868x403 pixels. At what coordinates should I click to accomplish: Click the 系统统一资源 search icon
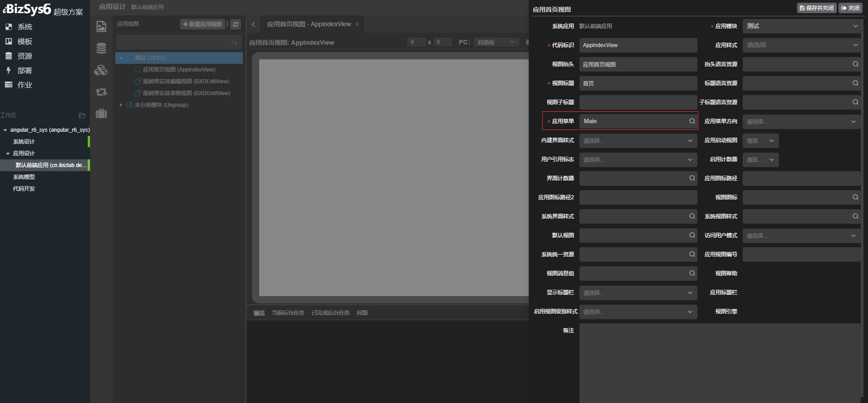(x=692, y=254)
